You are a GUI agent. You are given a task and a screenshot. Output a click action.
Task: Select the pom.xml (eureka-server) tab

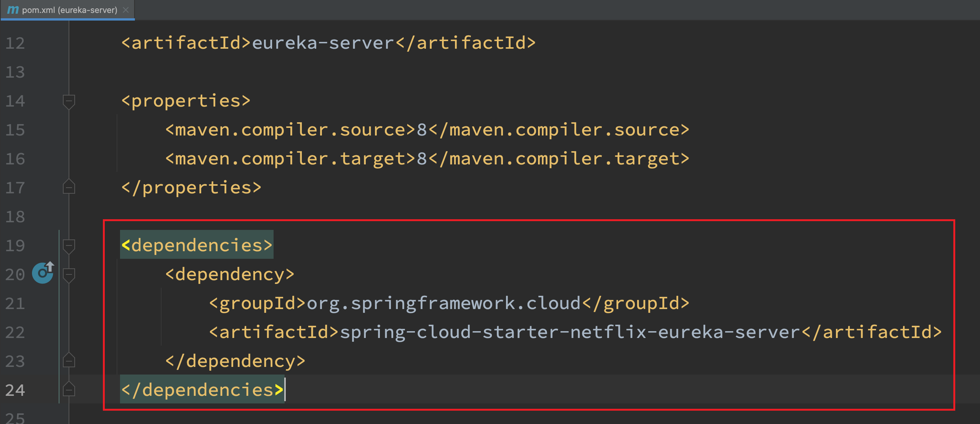coord(69,10)
